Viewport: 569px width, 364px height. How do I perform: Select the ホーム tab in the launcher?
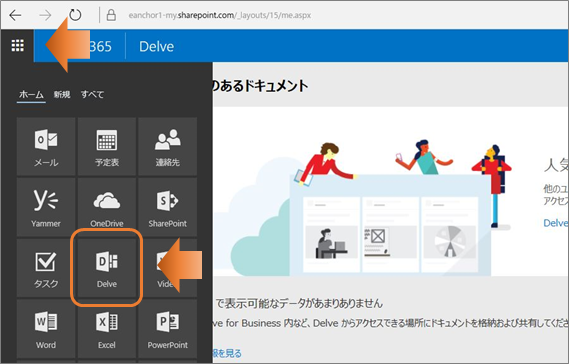tap(31, 95)
